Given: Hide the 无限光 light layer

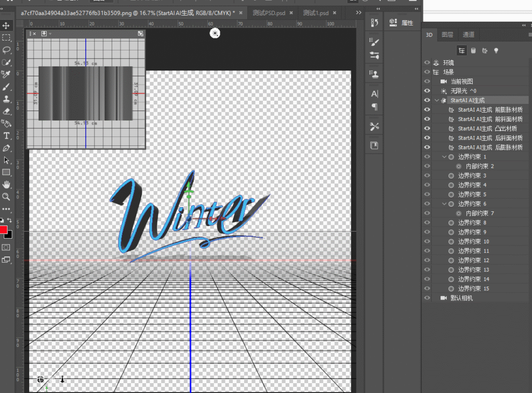Looking at the screenshot, I should (427, 91).
